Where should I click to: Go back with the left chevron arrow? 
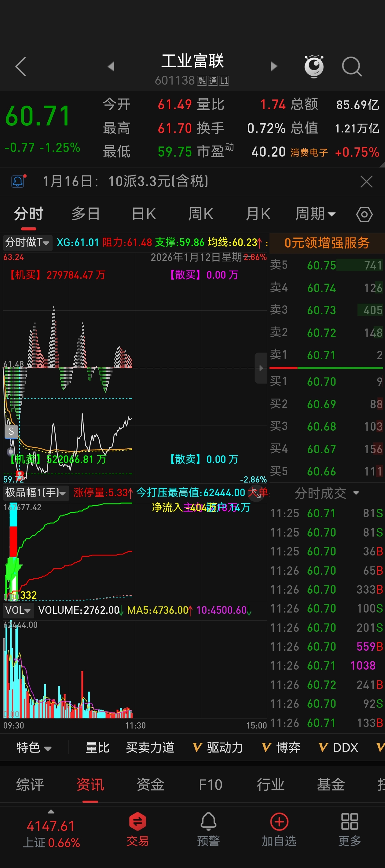tap(21, 66)
